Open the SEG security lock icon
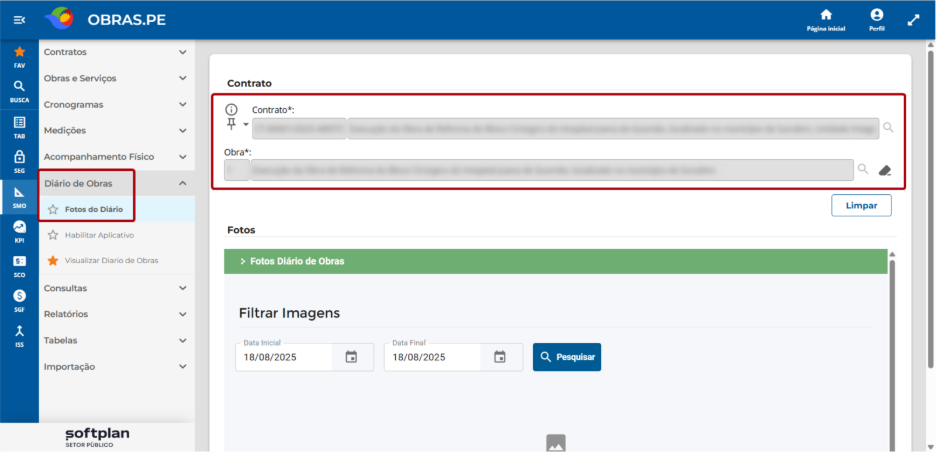The width and height of the screenshot is (936, 453). pos(19,162)
